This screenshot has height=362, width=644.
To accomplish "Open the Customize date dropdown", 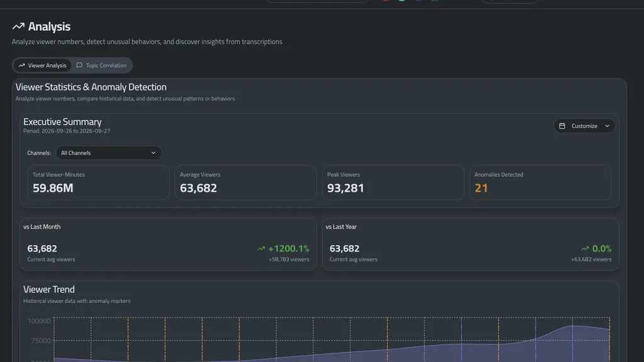I will coord(584,126).
